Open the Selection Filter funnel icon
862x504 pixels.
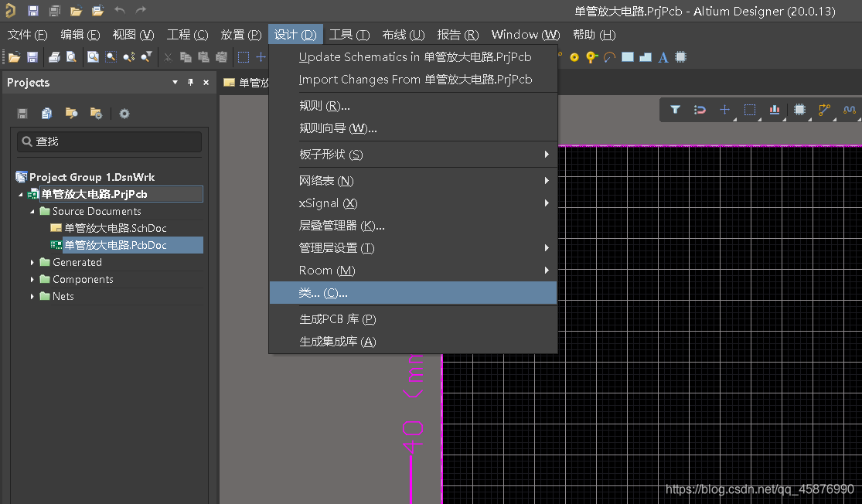click(x=675, y=110)
